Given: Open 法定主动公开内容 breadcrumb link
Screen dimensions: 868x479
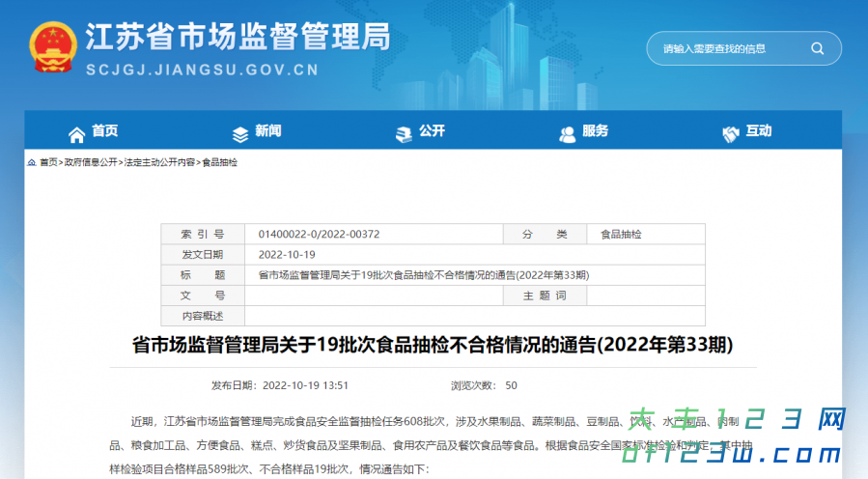Looking at the screenshot, I should point(159,162).
